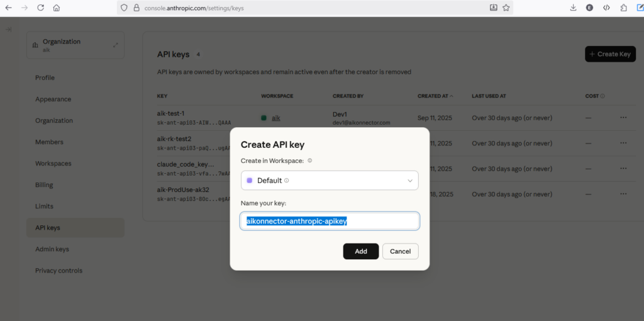This screenshot has height=321, width=644.
Task: Cancel the Create API key dialog
Action: [400, 251]
